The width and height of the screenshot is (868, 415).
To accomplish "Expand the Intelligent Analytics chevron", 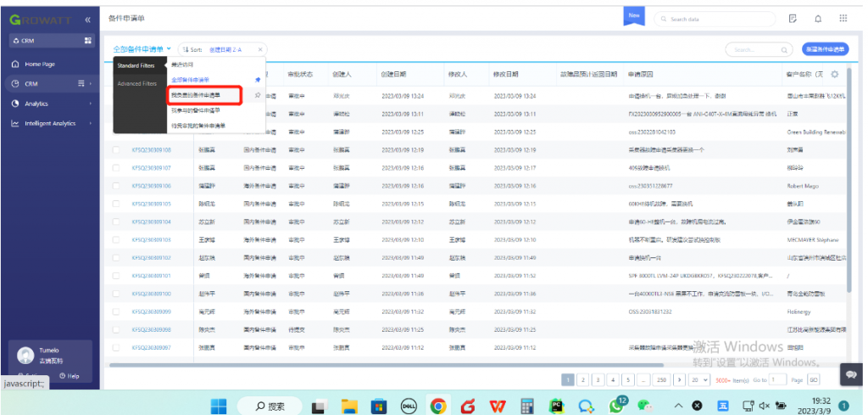I will pos(90,124).
